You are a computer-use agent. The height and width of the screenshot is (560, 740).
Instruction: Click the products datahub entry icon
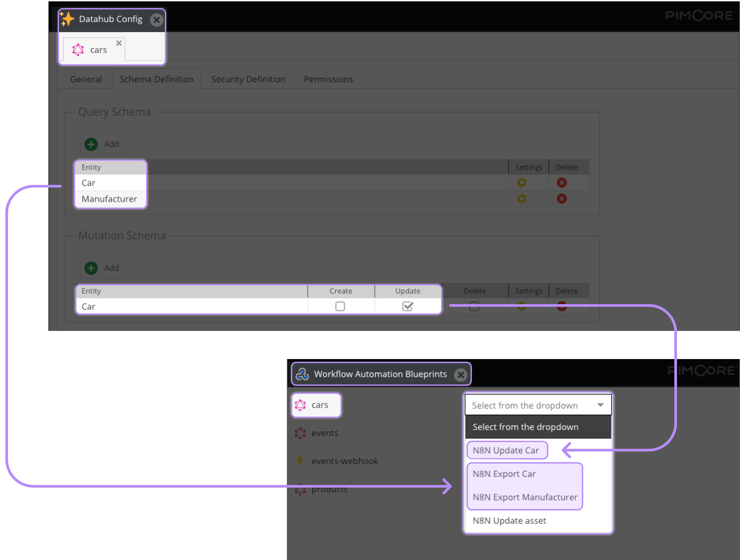pos(300,489)
